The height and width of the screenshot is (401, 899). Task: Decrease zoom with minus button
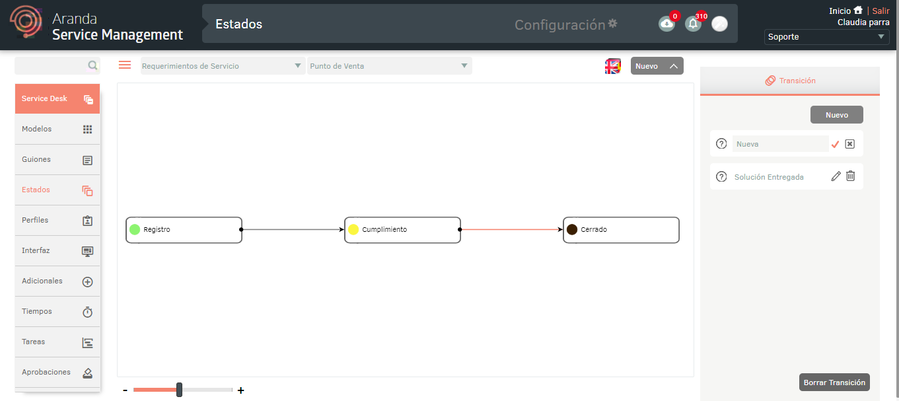point(125,390)
